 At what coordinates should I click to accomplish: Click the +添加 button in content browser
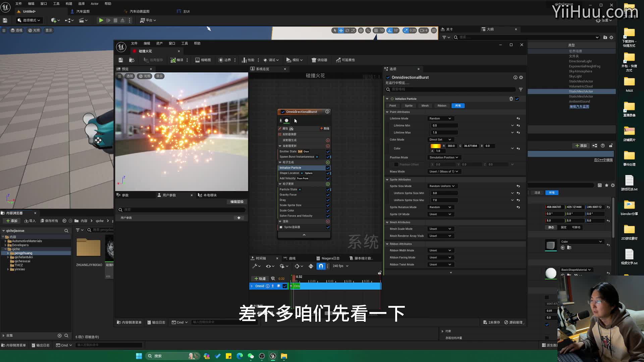(x=12, y=221)
